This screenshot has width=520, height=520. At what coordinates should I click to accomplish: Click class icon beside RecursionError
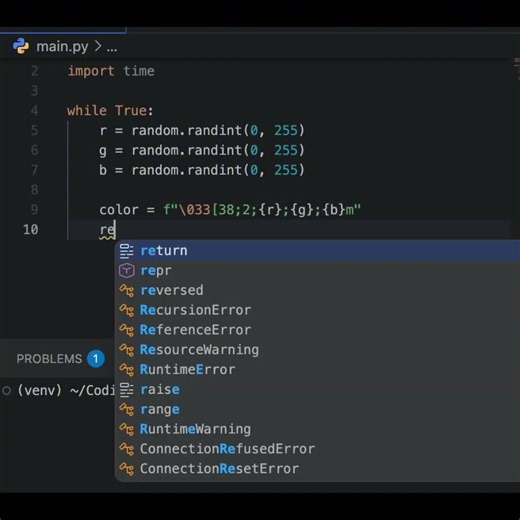(127, 310)
